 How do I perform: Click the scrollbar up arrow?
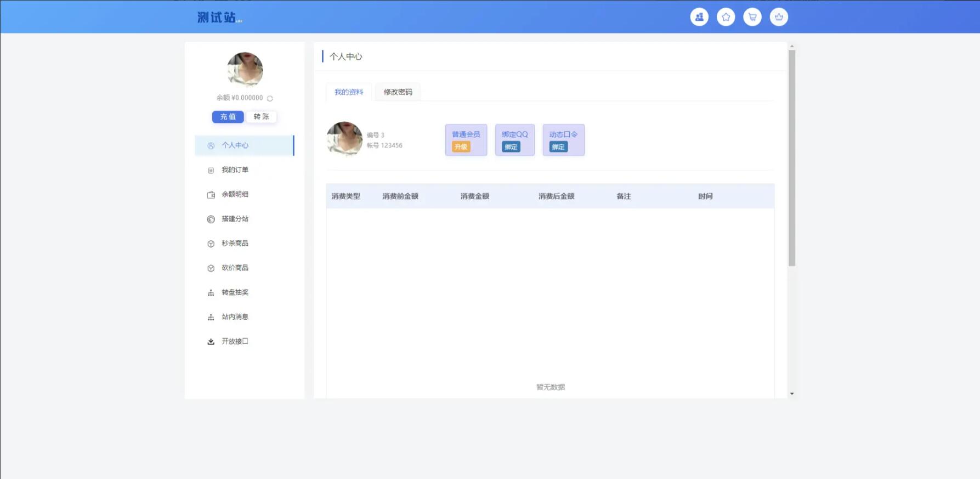792,47
